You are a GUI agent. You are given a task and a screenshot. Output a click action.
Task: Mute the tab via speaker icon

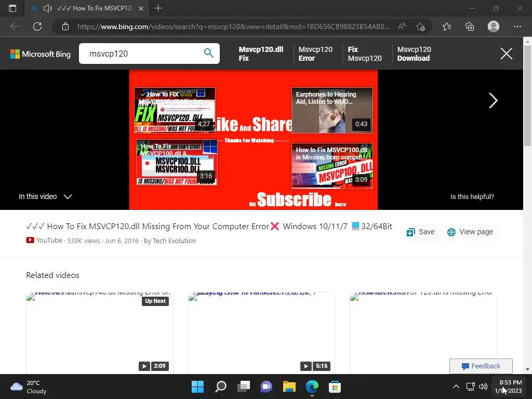48,8
